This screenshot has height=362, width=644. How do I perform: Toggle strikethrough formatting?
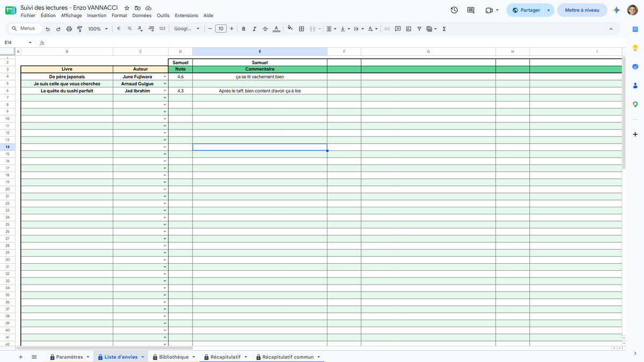click(265, 29)
